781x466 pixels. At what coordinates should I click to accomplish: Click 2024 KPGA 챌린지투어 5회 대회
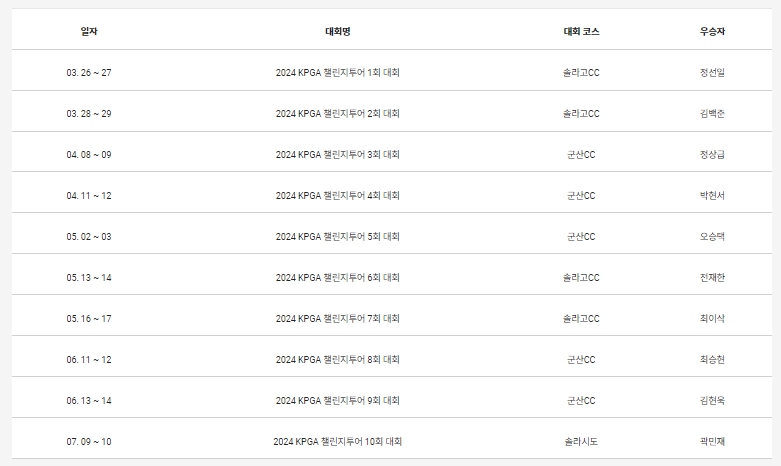[x=338, y=236]
